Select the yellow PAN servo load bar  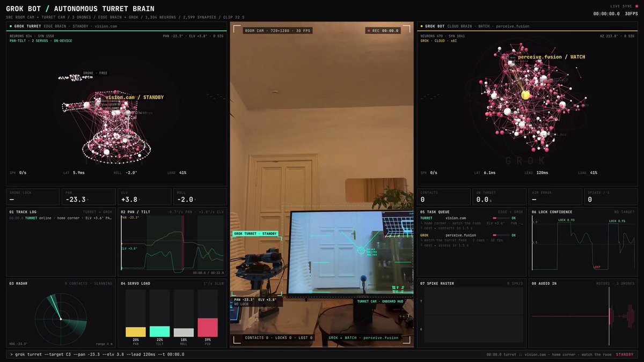136,331
